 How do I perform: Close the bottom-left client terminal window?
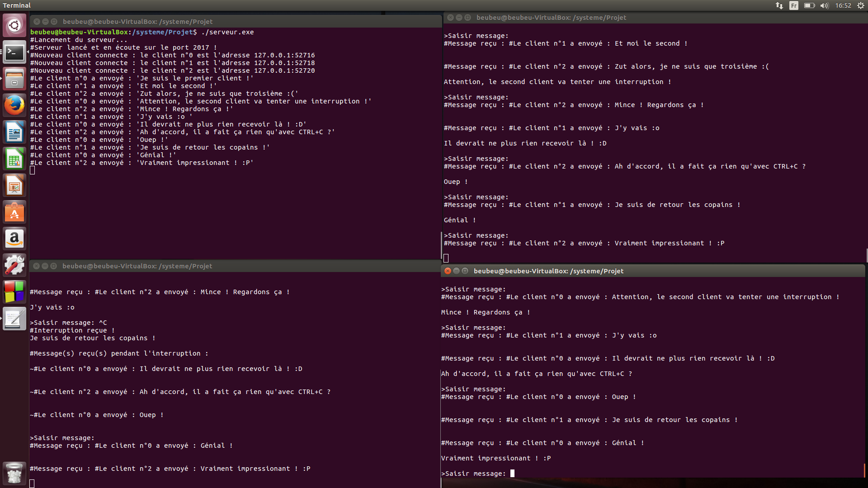click(37, 266)
